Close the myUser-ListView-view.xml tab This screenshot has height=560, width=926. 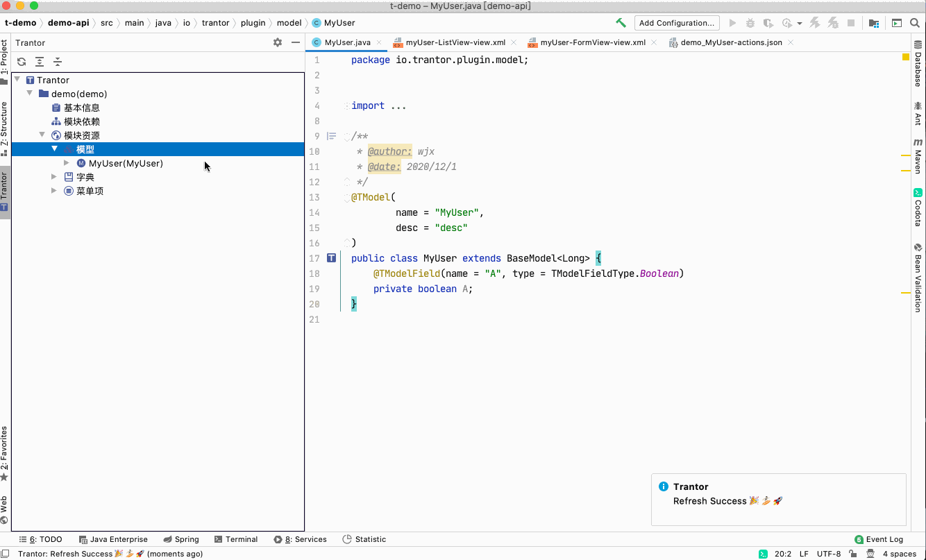point(514,42)
